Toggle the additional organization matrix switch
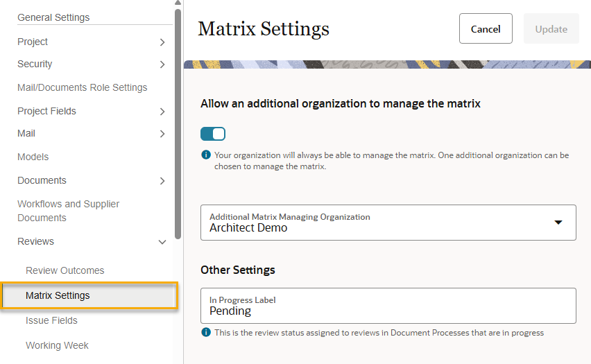This screenshot has height=364, width=591. (x=213, y=134)
